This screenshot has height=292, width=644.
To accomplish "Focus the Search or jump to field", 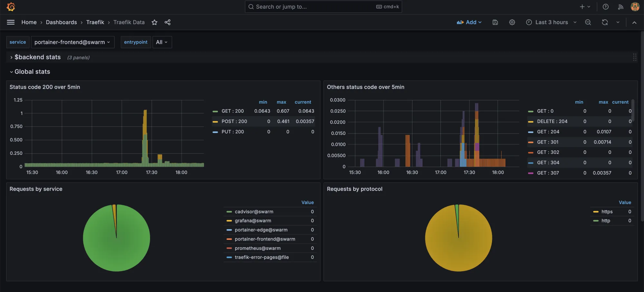I will (x=323, y=7).
